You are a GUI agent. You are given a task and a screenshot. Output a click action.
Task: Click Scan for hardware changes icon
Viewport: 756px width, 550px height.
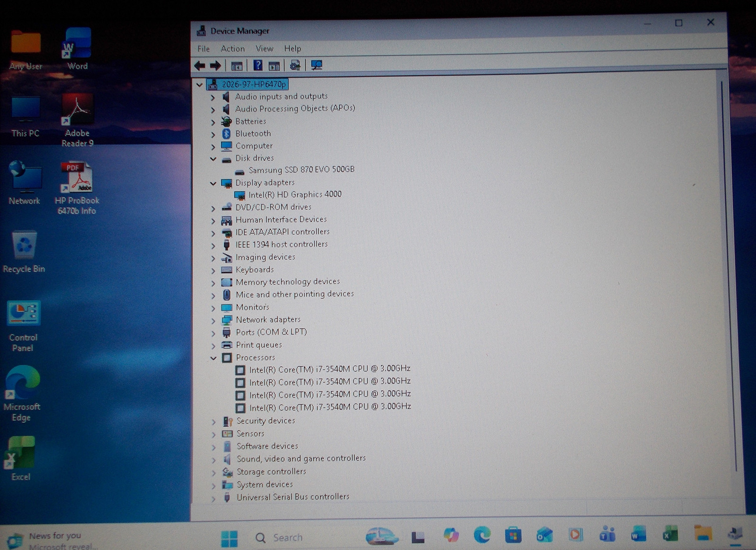[x=317, y=65]
